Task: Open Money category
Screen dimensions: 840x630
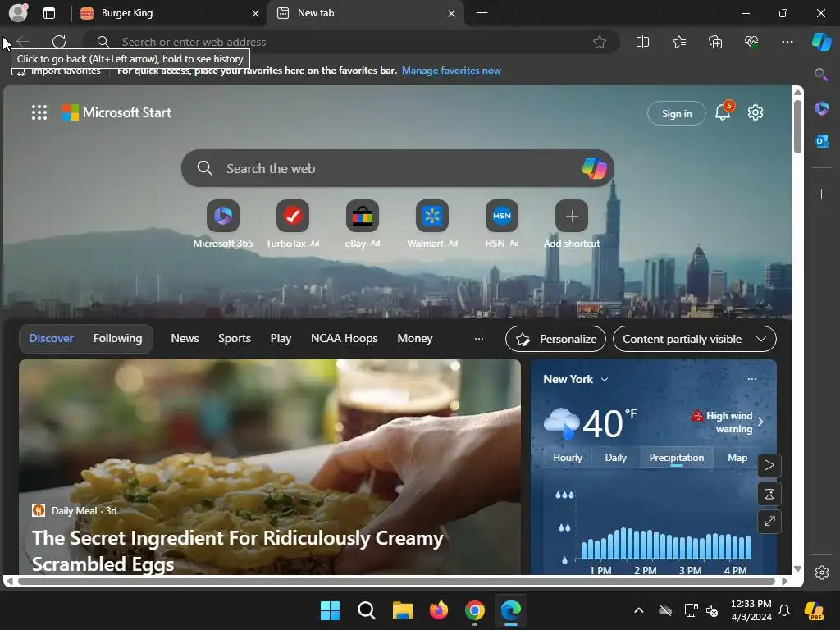Action: [414, 339]
